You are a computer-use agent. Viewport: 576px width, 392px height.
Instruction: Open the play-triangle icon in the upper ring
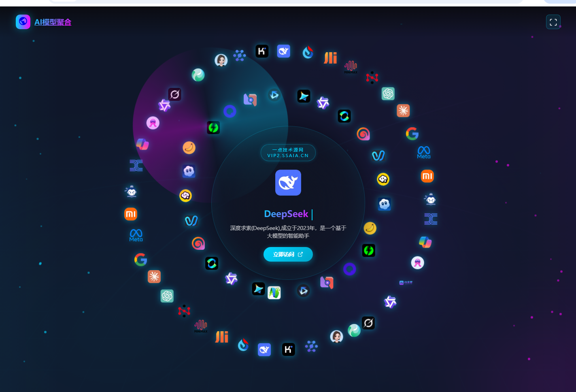tap(274, 95)
